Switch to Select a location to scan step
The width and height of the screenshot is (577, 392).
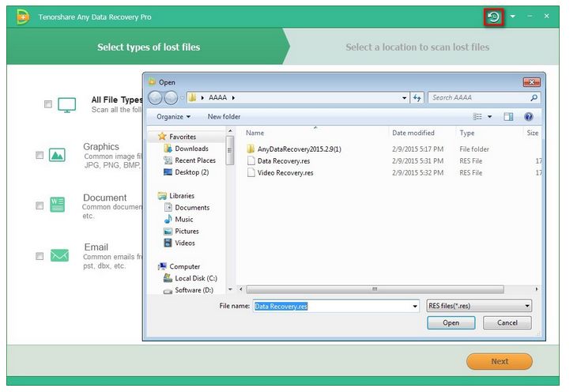417,47
